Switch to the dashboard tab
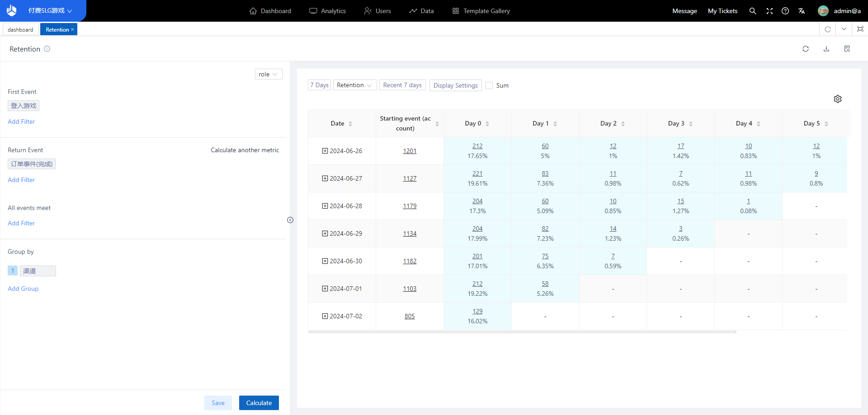 pyautogui.click(x=21, y=29)
